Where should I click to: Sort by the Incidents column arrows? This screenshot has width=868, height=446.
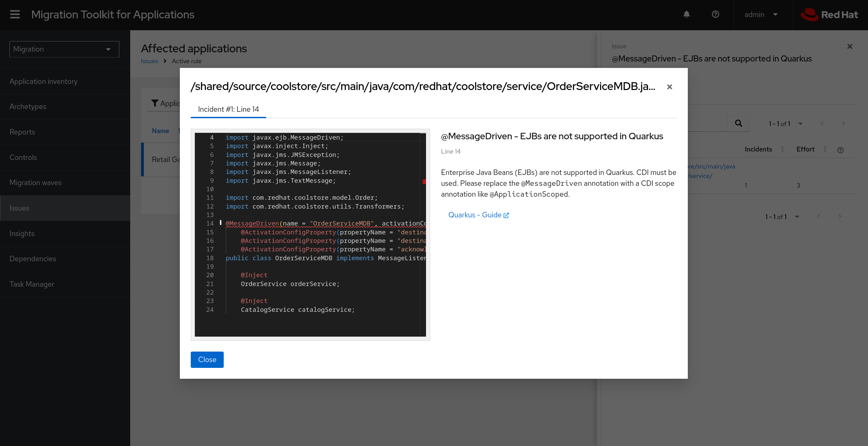[x=782, y=149]
